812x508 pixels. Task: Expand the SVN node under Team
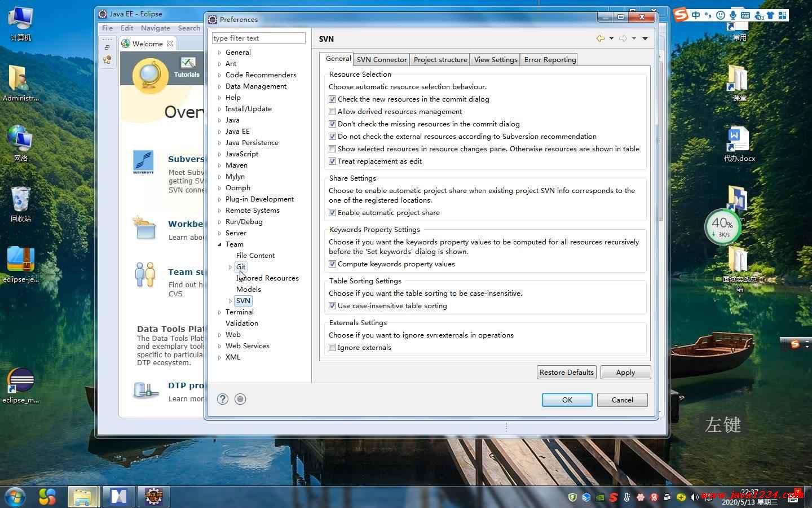230,301
